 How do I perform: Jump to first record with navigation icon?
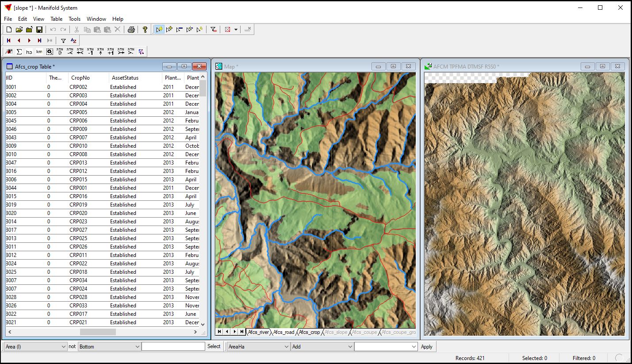pos(9,41)
